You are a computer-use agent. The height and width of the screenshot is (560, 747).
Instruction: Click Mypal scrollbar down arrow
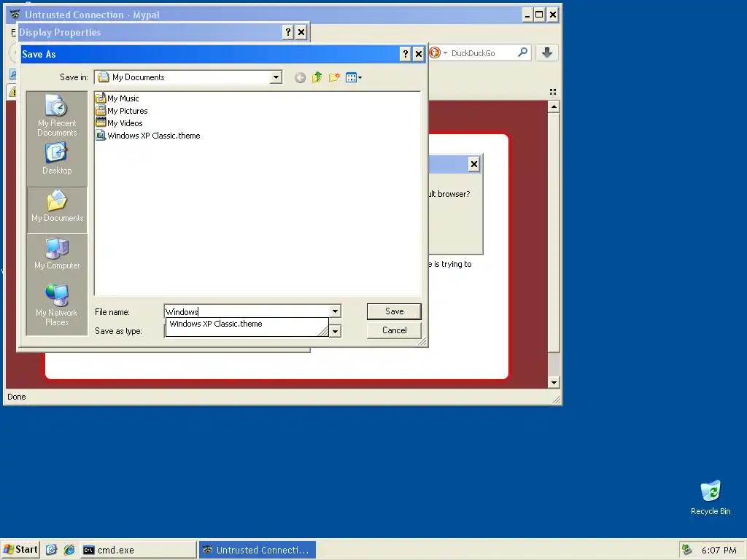(x=553, y=382)
